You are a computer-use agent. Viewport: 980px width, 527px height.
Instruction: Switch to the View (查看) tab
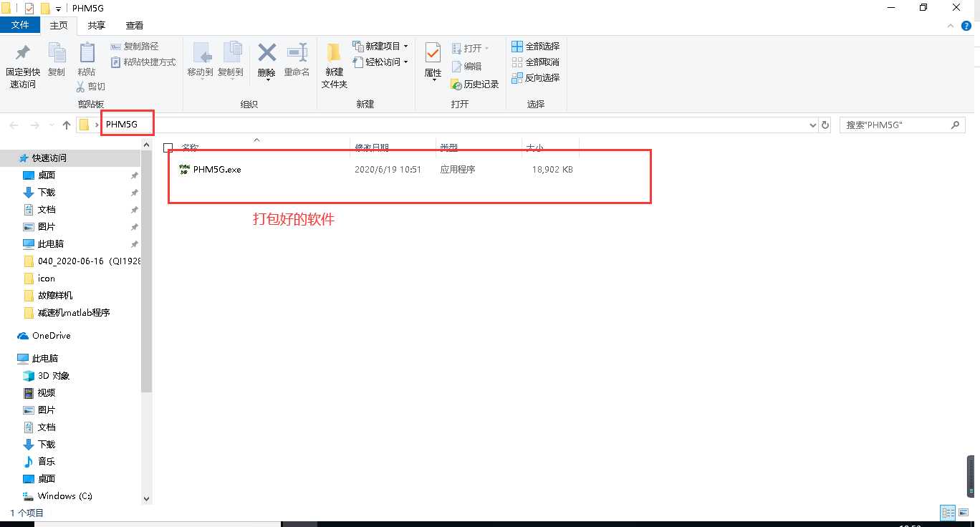[135, 25]
